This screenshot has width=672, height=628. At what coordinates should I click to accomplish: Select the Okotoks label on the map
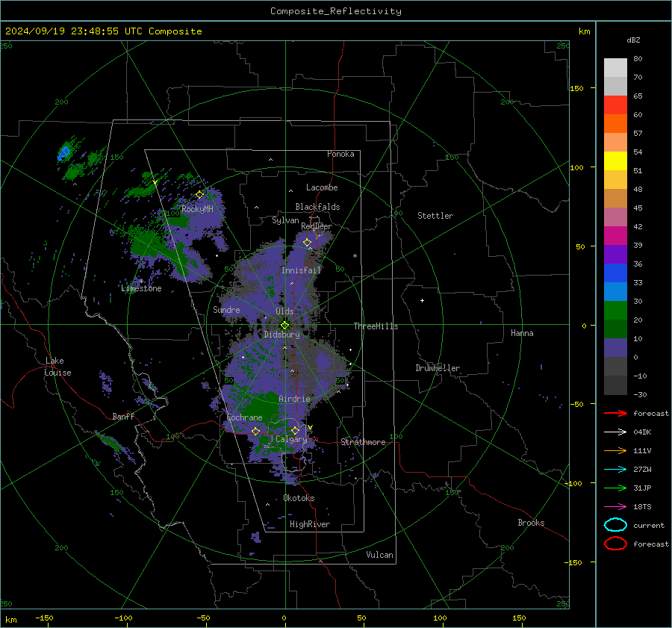click(299, 498)
